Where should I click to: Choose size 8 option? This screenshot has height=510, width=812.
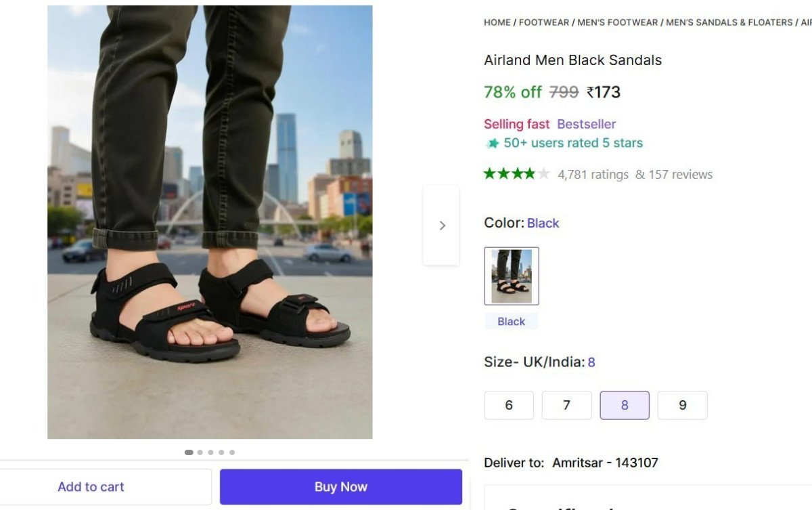pos(625,405)
